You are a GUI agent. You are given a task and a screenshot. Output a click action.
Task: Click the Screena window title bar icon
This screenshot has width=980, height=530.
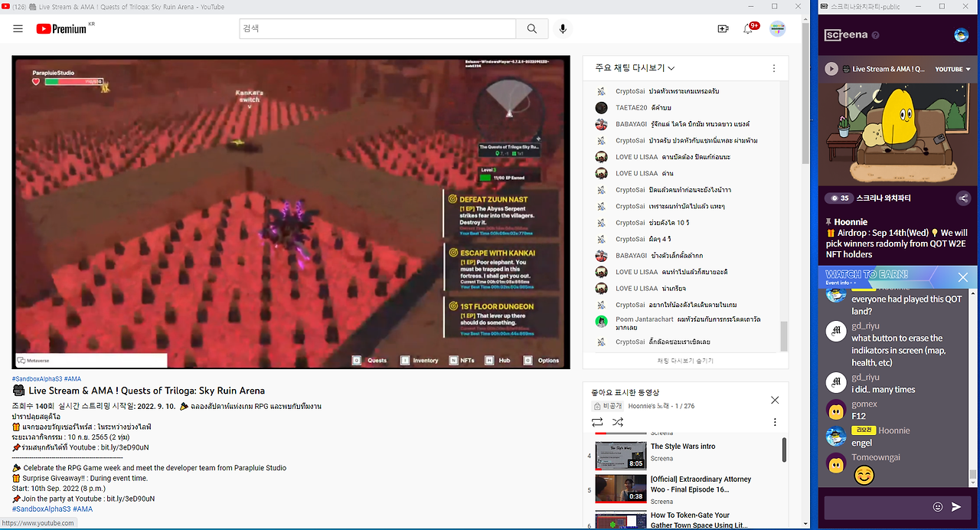click(x=825, y=6)
